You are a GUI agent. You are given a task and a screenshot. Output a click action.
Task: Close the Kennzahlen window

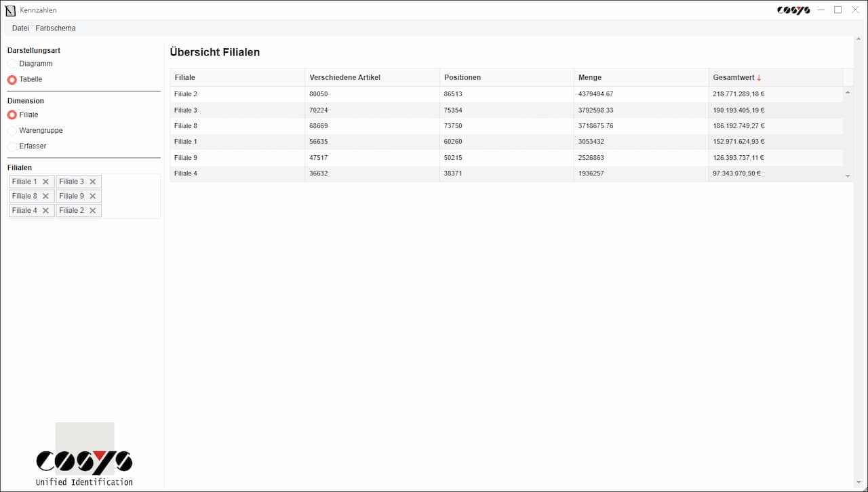[x=855, y=9]
